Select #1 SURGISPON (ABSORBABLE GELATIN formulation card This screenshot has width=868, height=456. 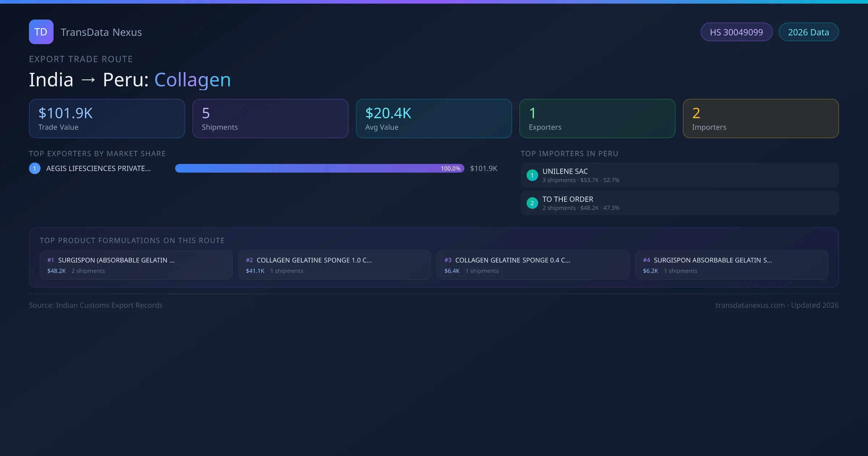pos(136,265)
